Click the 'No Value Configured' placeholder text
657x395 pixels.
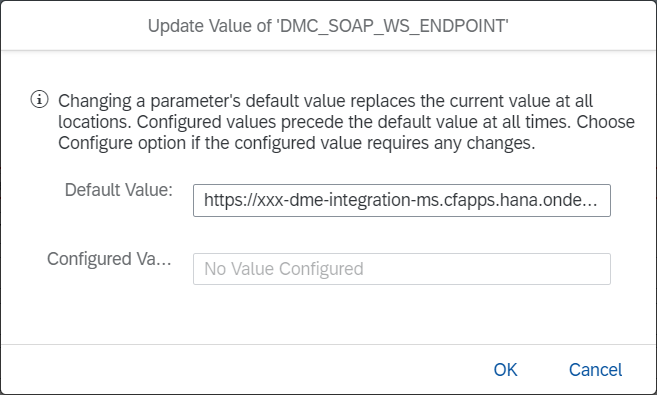(x=284, y=269)
